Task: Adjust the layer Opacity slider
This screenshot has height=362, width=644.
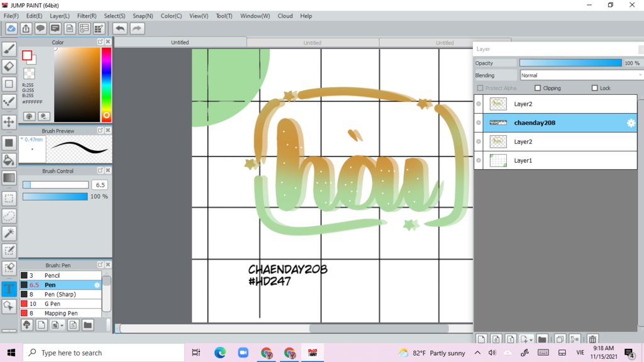Action: [x=570, y=63]
